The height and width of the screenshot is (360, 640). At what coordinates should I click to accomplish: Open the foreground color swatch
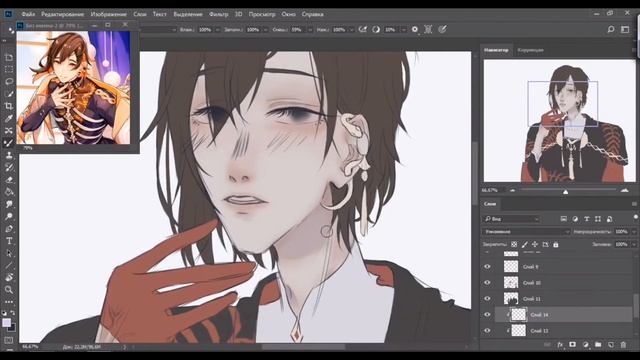[x=7, y=323]
